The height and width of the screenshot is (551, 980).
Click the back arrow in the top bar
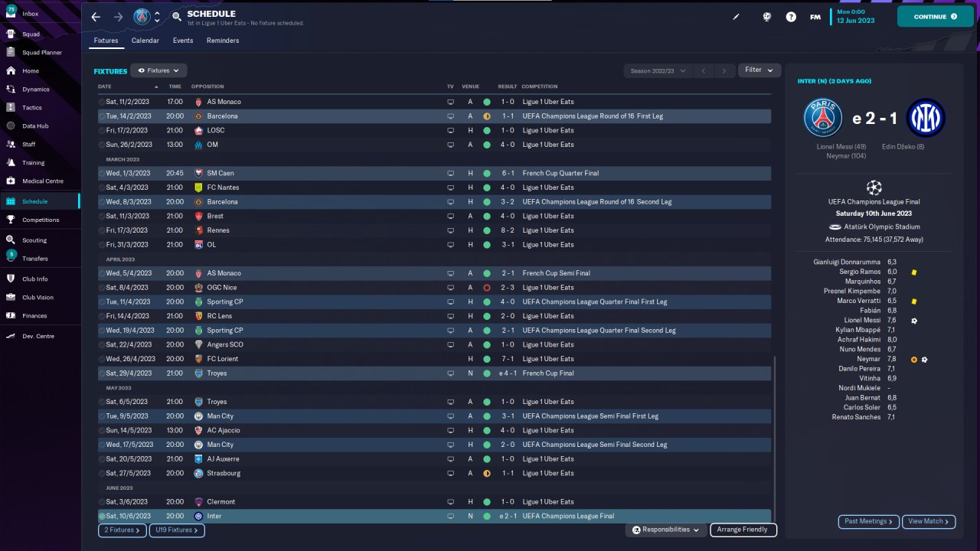[x=96, y=17]
